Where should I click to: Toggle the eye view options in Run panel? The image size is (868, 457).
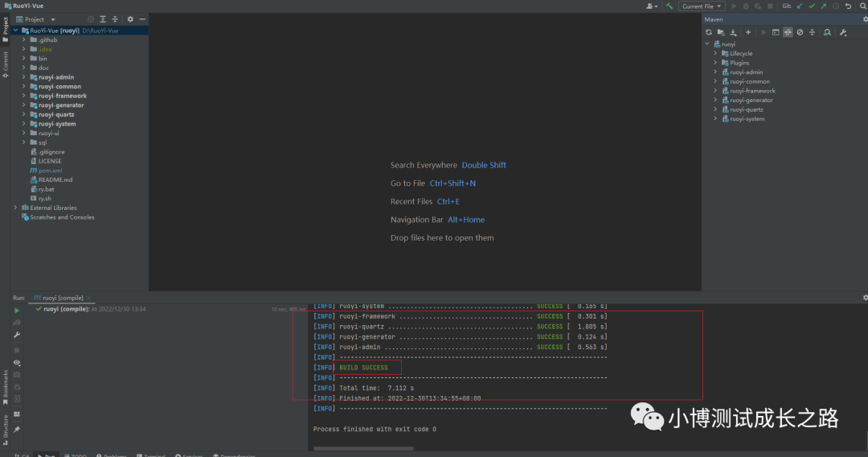(17, 363)
